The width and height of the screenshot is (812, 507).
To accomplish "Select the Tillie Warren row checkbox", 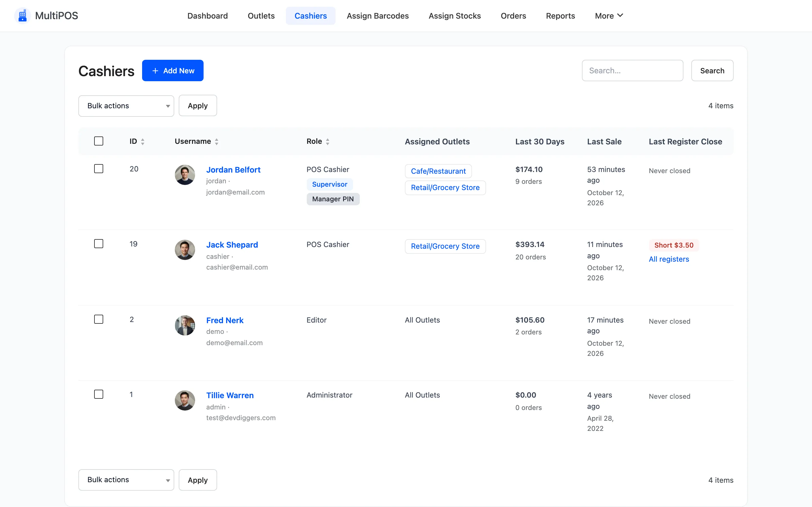I will click(x=99, y=394).
